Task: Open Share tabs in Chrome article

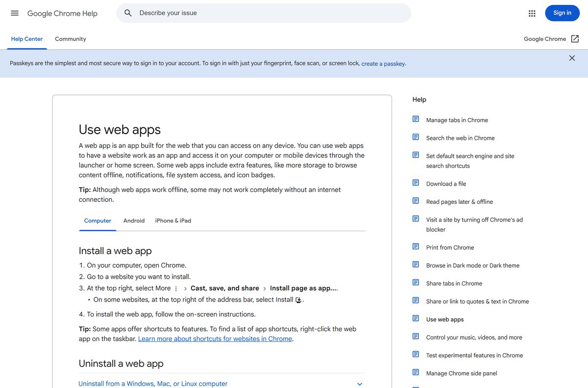Action: click(454, 283)
